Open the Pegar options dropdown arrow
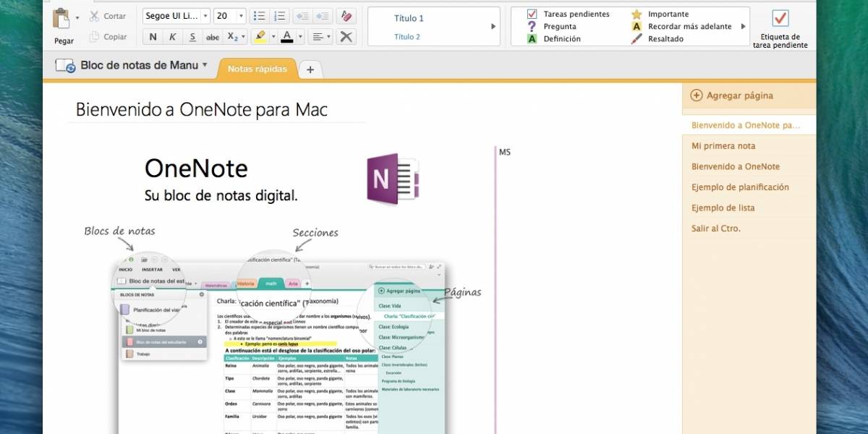 (77, 18)
